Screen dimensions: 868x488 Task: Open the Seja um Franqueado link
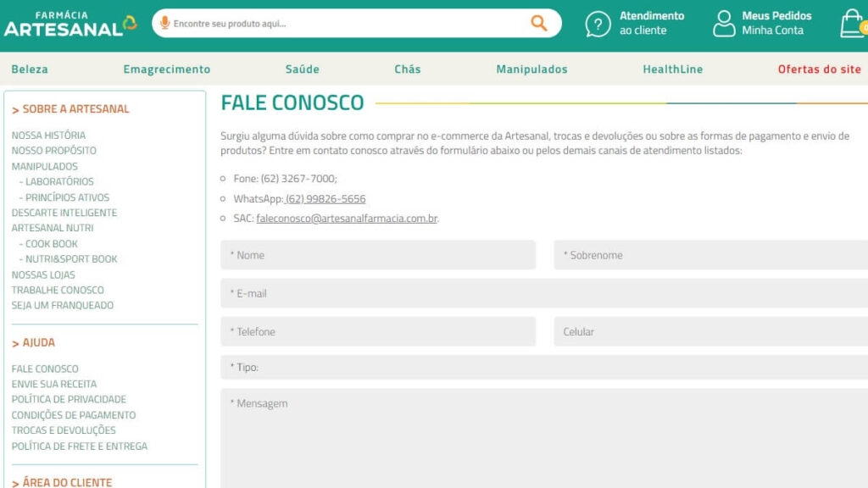(63, 305)
